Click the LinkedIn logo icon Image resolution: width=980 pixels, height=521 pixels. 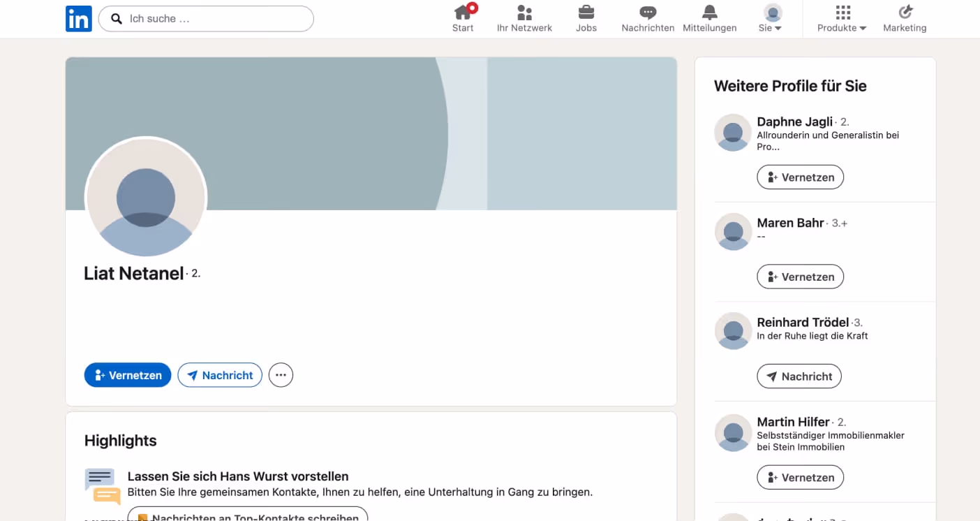tap(79, 19)
